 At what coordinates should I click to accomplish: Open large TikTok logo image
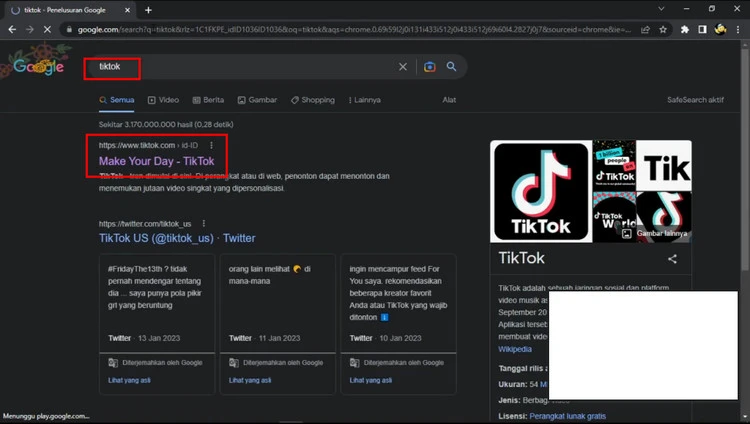[541, 191]
